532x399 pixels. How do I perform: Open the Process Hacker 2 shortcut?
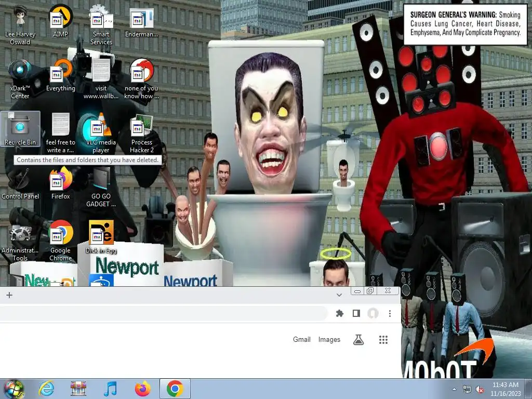point(141,134)
